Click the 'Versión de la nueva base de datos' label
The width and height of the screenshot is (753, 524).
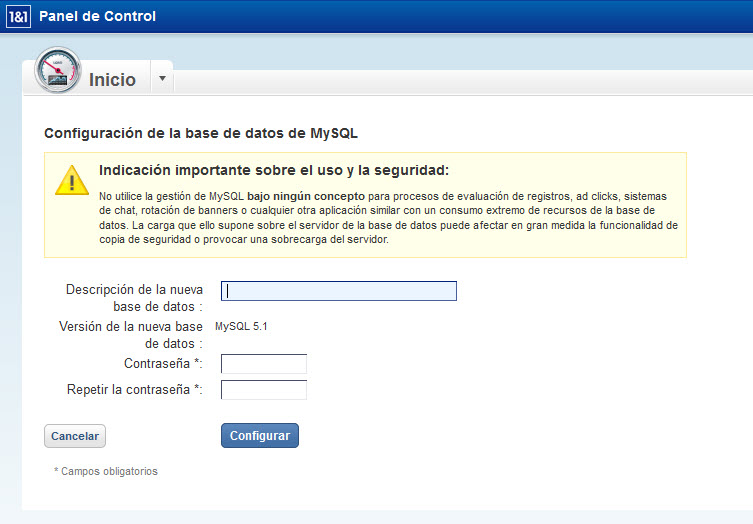(131, 335)
